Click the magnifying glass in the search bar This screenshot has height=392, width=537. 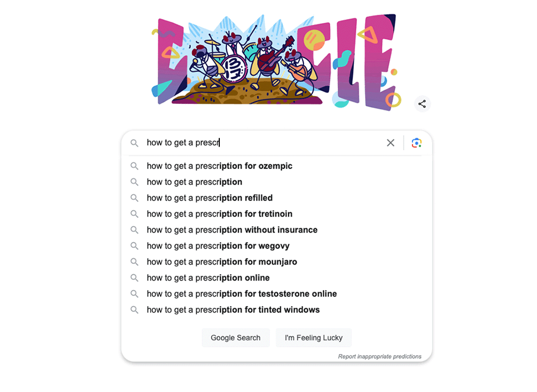(x=135, y=143)
